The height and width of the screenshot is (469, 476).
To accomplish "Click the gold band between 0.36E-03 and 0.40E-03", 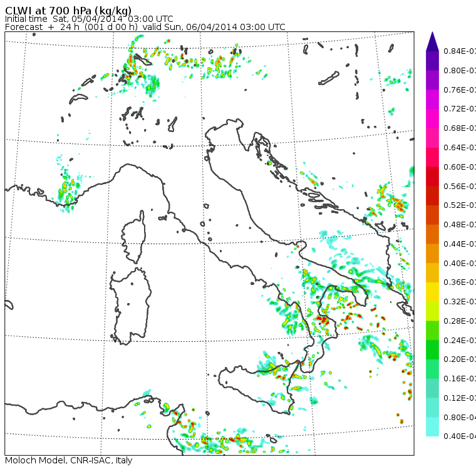I will pos(432,272).
